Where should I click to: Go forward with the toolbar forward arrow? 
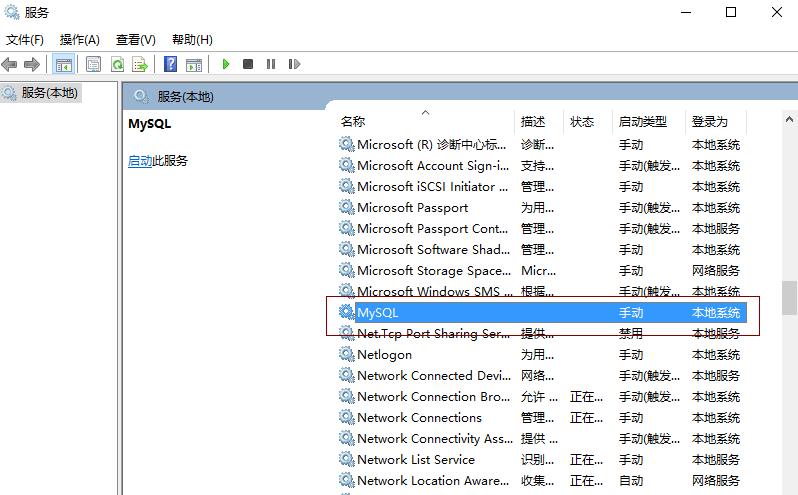[32, 65]
